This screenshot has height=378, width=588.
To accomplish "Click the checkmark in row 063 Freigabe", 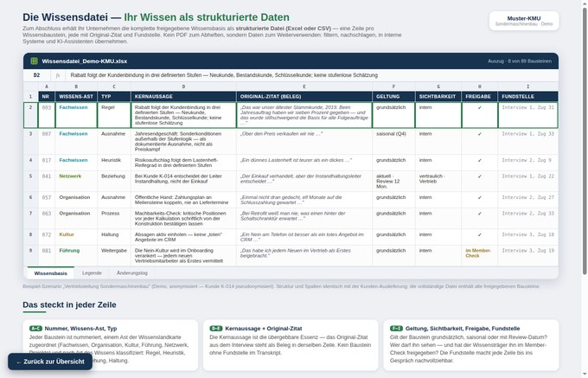I will click(x=480, y=214).
